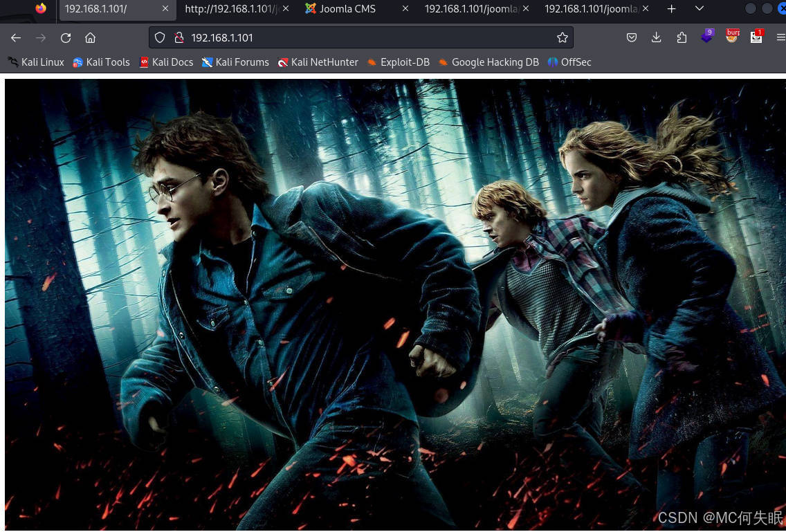This screenshot has width=786, height=532.
Task: Open tracking protection shield info
Action: pyautogui.click(x=159, y=37)
